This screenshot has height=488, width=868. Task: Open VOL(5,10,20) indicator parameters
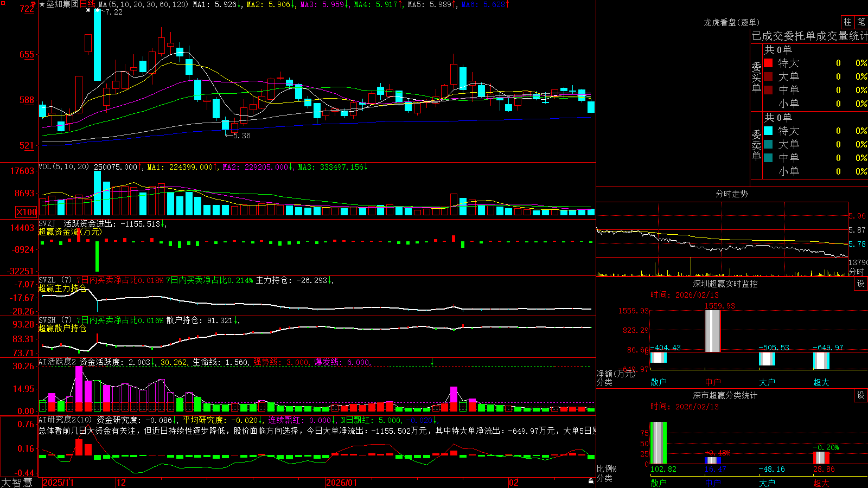[63, 167]
